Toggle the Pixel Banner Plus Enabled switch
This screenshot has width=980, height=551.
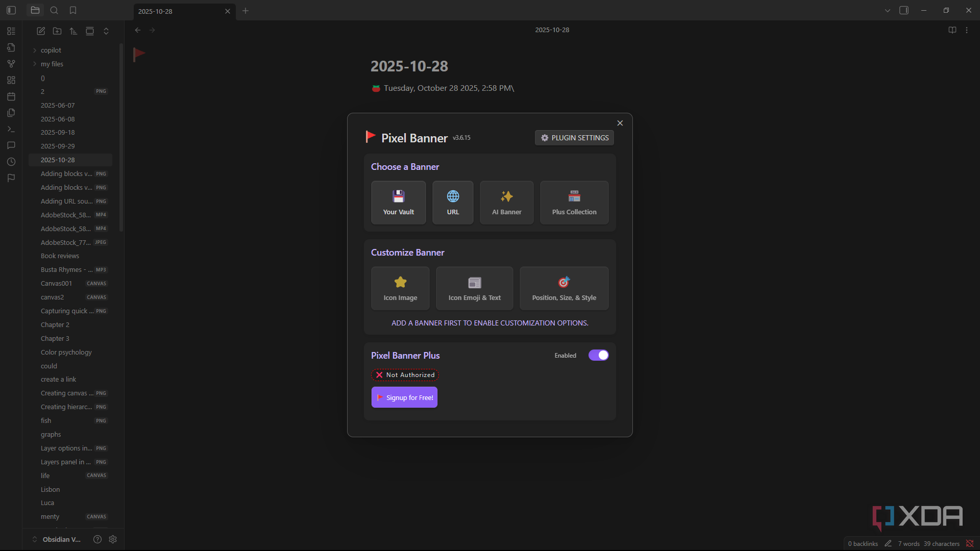(598, 355)
